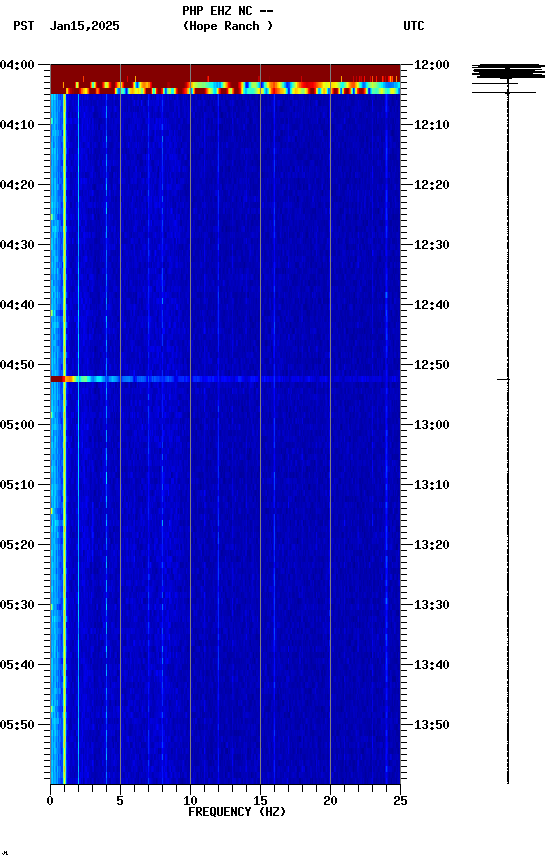Click the '13:00' UTC time label
This screenshot has width=552, height=864.
[432, 425]
